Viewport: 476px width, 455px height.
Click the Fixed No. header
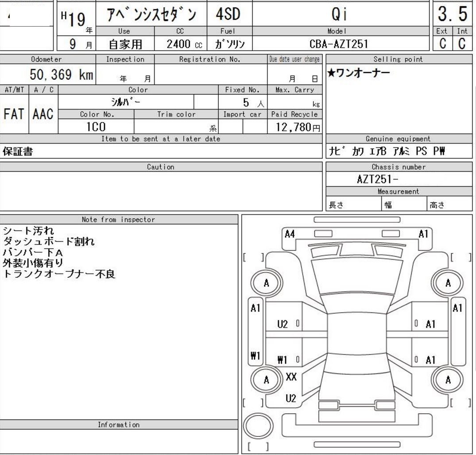tap(242, 89)
